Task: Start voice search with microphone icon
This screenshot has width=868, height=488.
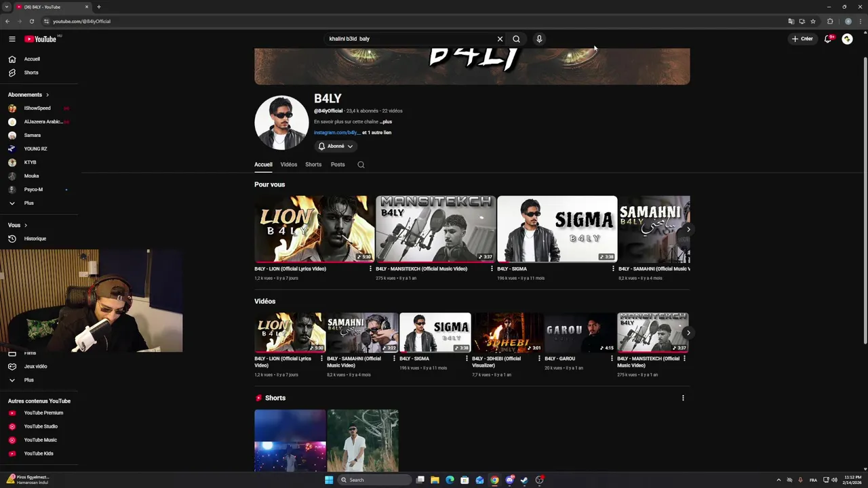Action: coord(539,39)
